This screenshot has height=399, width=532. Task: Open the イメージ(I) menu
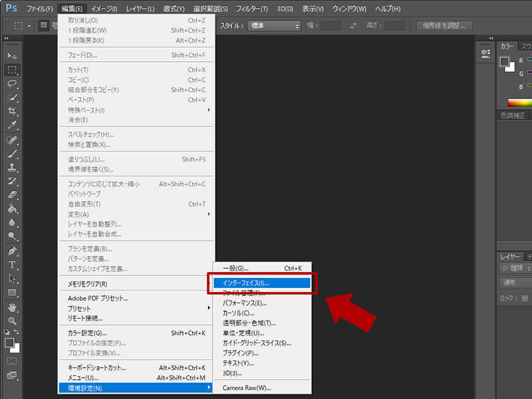tap(104, 9)
